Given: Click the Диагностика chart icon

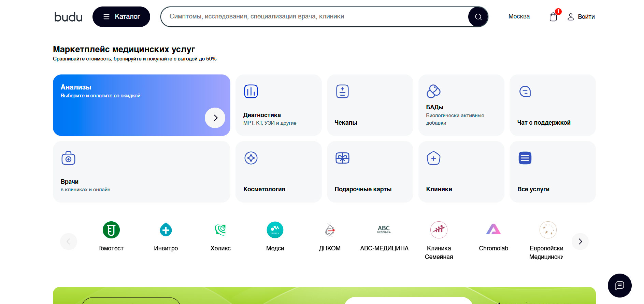Looking at the screenshot, I should pyautogui.click(x=251, y=91).
